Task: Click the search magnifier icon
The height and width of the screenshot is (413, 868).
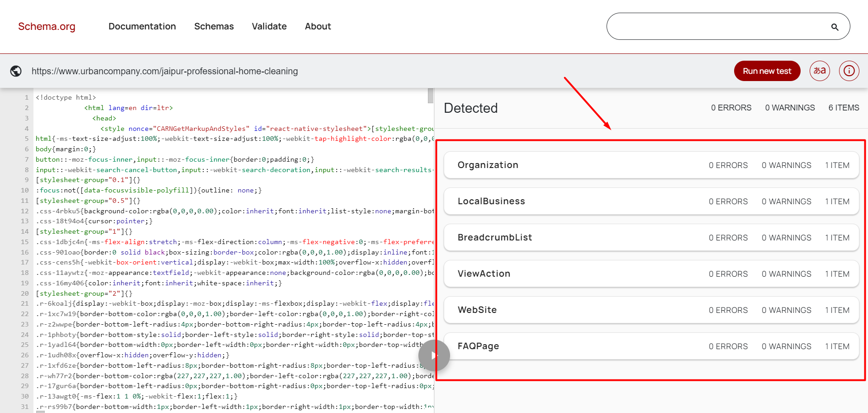Action: pos(835,27)
